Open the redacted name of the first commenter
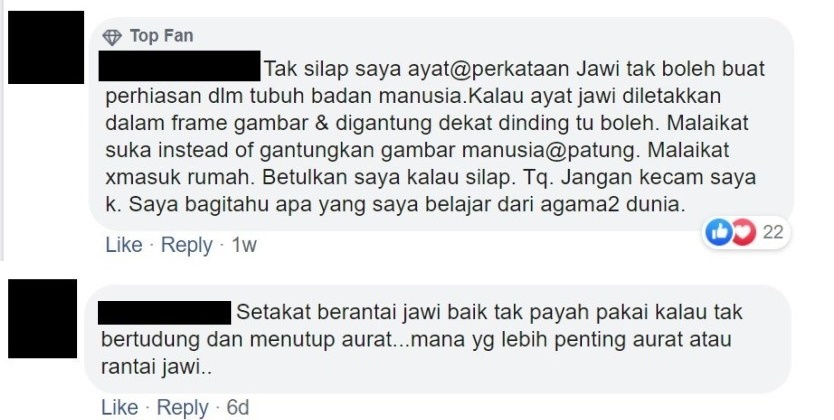This screenshot has height=420, width=834. click(179, 66)
